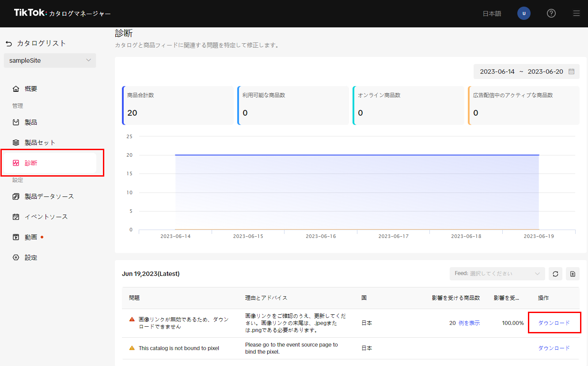Click the orange warning icon for pixel issue
Image resolution: width=588 pixels, height=366 pixels.
132,348
